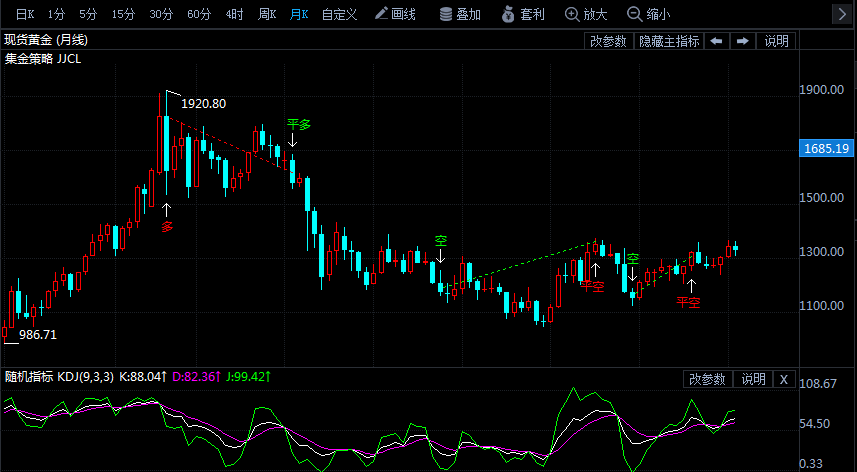Open 自定义 custom period options
Image resolution: width=857 pixels, height=472 pixels.
(x=339, y=14)
